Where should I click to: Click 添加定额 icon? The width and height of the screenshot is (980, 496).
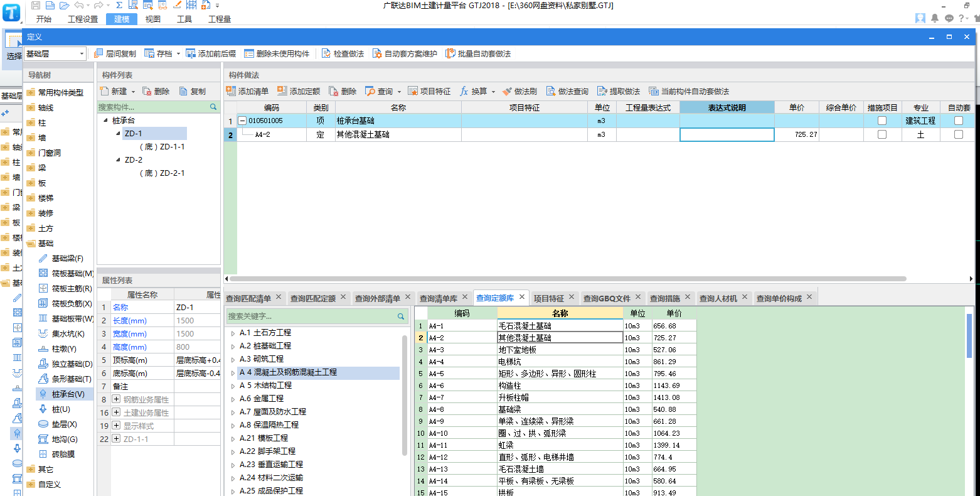[x=282, y=91]
